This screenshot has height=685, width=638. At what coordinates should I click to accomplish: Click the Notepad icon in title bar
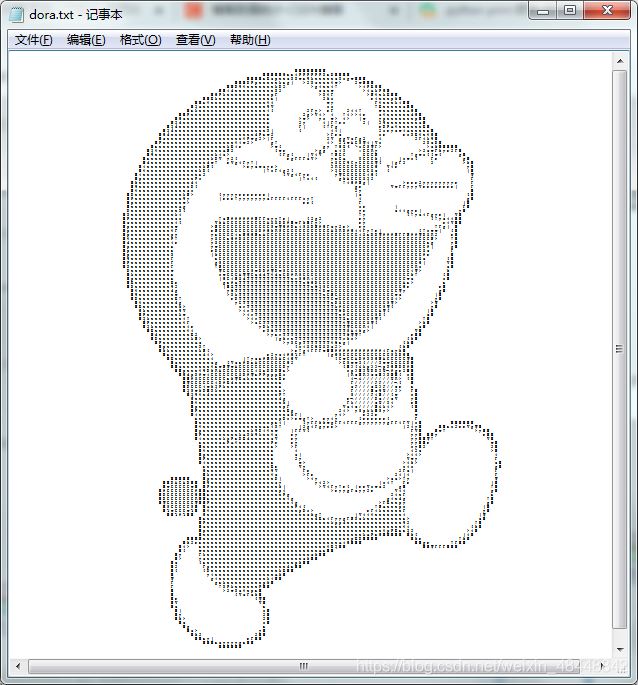(17, 15)
